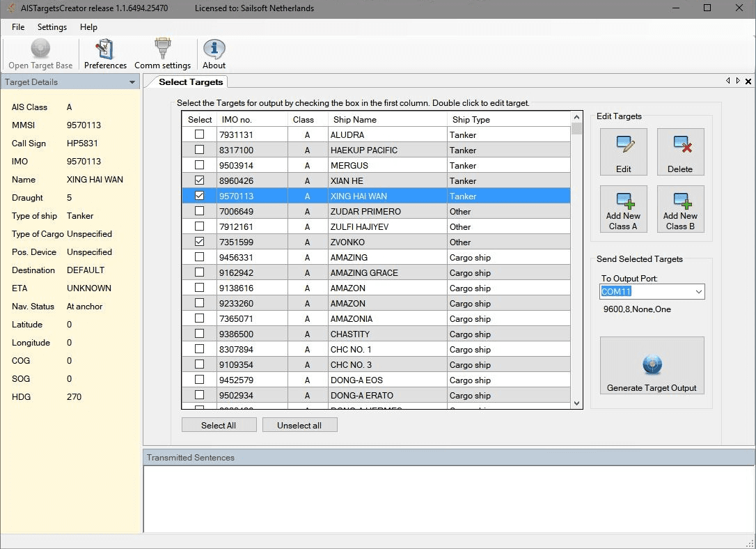Click the Call Sign value HP5831
This screenshot has width=756, height=549.
(82, 144)
